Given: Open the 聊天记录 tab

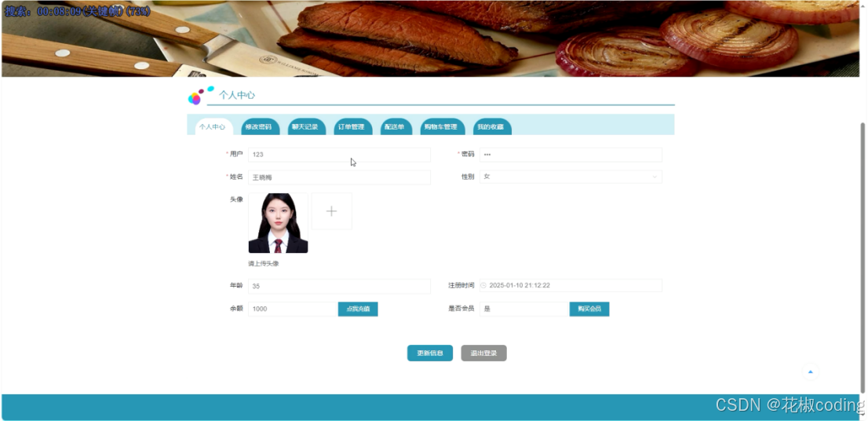Looking at the screenshot, I should [x=305, y=127].
